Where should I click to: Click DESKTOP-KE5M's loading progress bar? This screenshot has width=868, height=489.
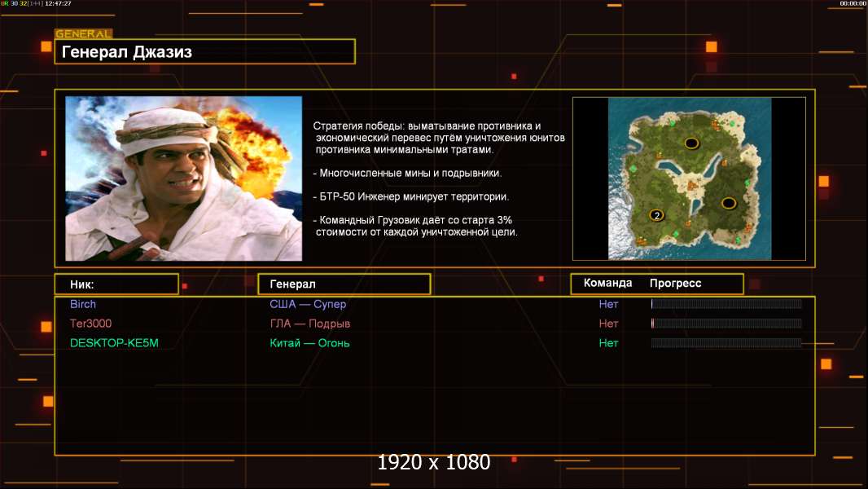(x=726, y=343)
